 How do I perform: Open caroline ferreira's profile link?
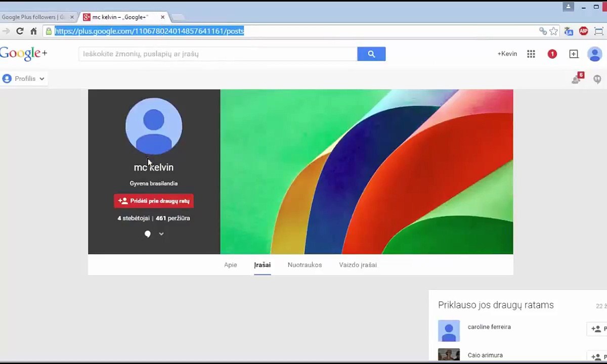coord(489,327)
